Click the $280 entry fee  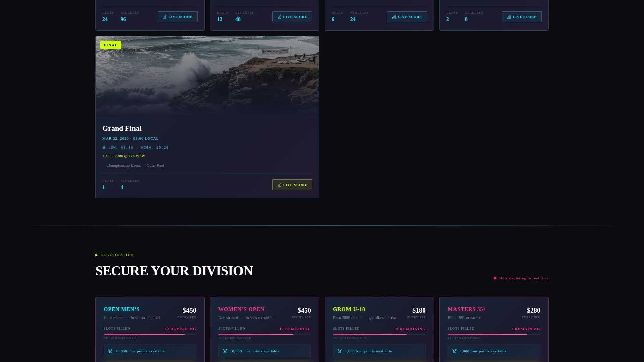[x=534, y=310]
